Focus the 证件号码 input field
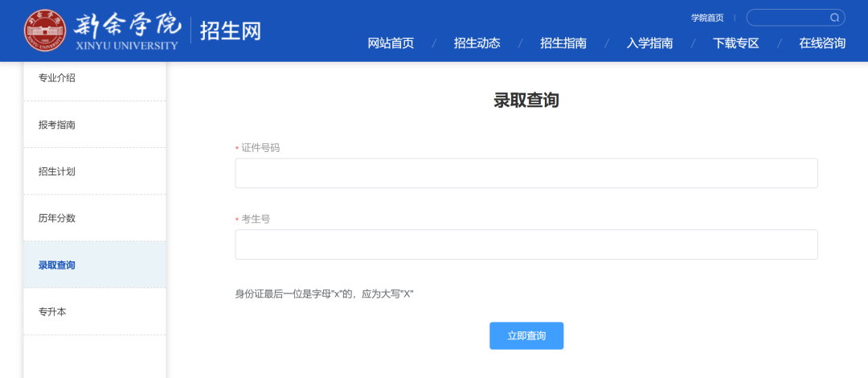The height and width of the screenshot is (378, 868). click(x=526, y=173)
